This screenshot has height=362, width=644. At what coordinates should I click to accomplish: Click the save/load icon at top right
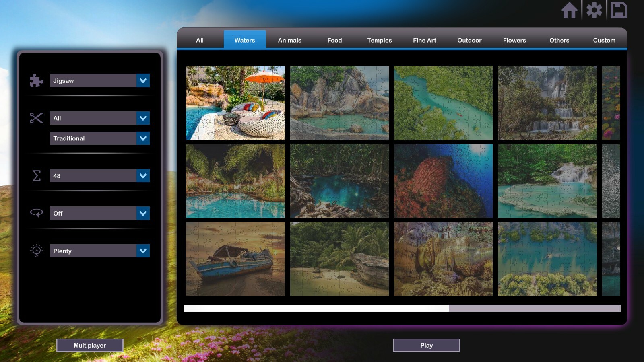click(620, 10)
